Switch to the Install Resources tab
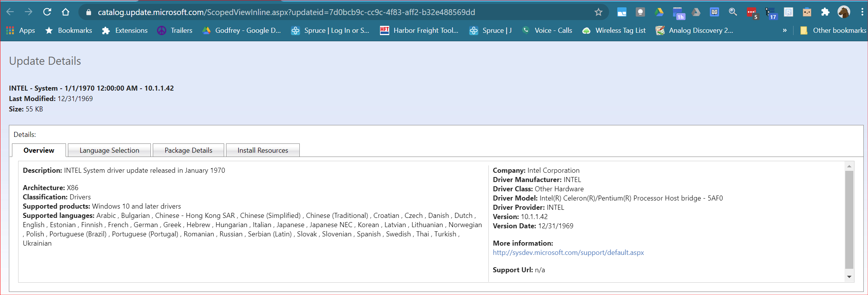 [263, 150]
